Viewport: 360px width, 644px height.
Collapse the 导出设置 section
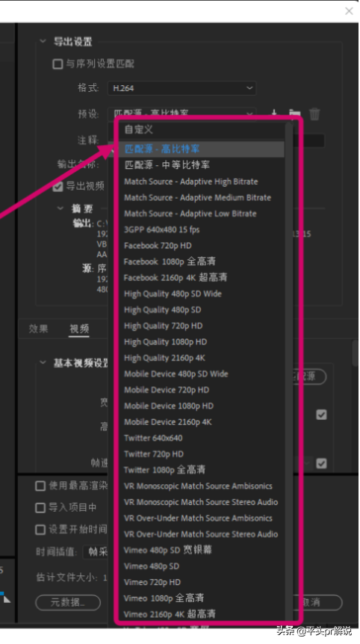coord(43,41)
